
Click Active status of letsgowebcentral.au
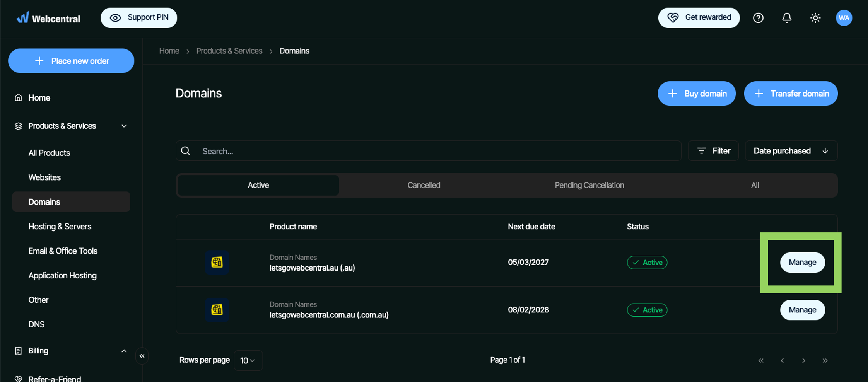coord(647,263)
